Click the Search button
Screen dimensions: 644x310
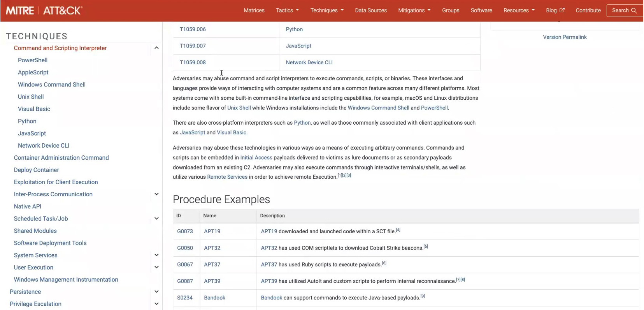click(624, 11)
